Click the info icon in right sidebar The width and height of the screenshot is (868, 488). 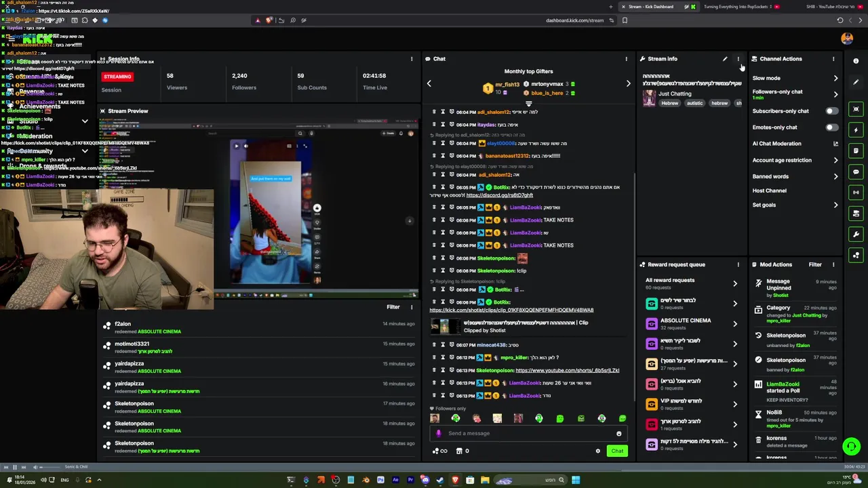856,61
